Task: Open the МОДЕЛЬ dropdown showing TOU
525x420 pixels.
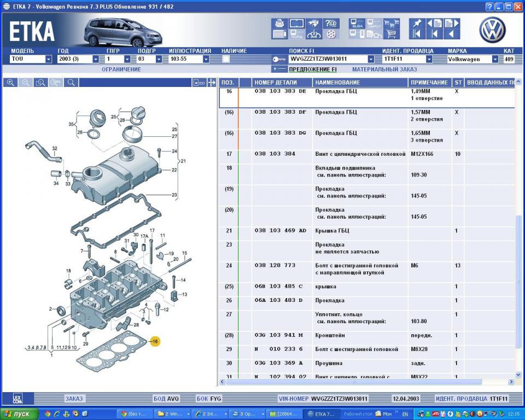Action: point(31,59)
